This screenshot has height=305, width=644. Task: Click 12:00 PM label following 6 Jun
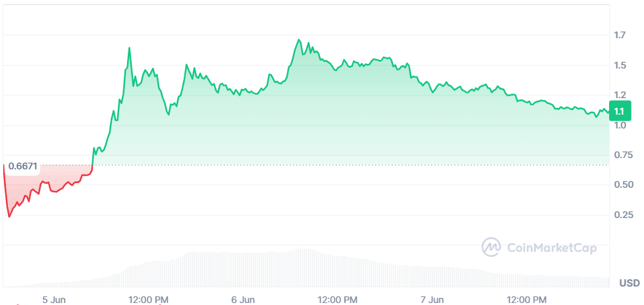(x=337, y=300)
